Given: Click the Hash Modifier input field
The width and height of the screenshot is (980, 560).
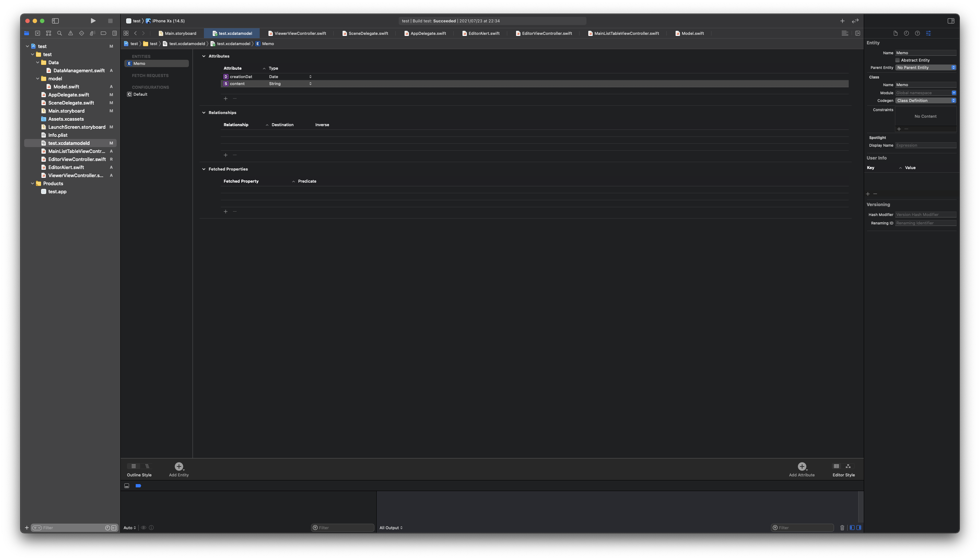Looking at the screenshot, I should coord(925,215).
